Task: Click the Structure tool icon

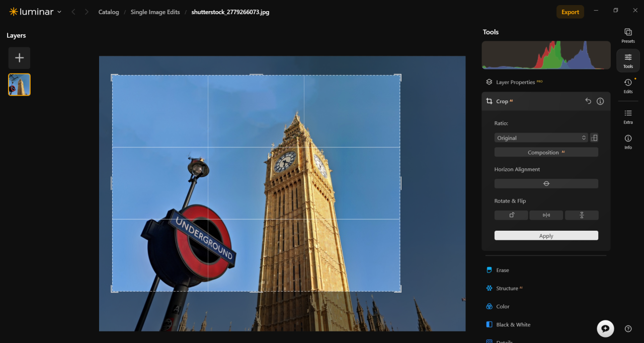Action: click(x=489, y=289)
